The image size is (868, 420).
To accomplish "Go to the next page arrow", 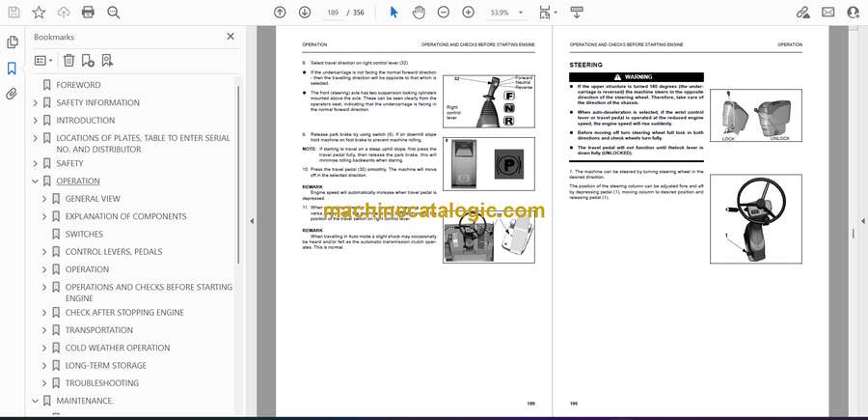I will pyautogui.click(x=305, y=13).
